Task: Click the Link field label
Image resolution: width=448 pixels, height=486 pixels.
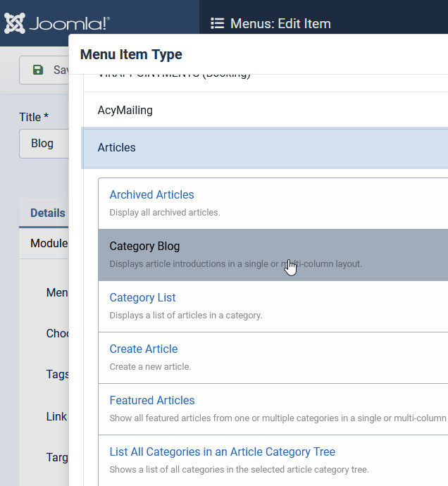Action: 56,416
